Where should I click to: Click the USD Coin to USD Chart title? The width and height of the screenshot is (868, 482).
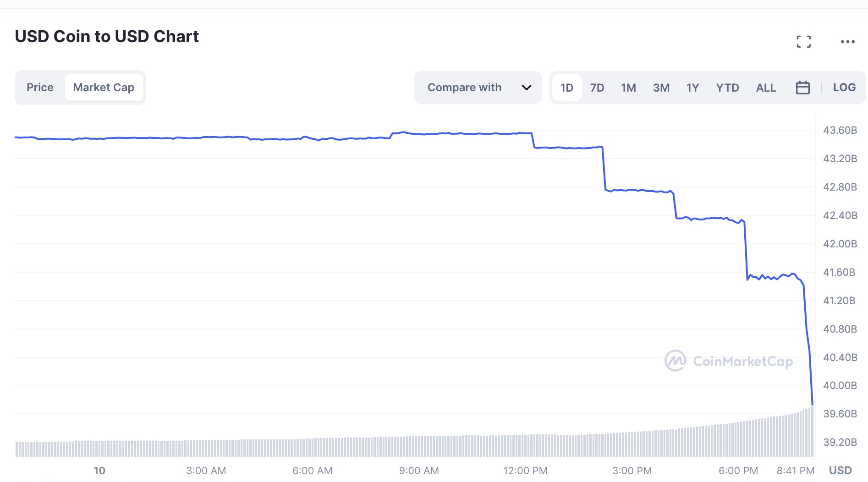pyautogui.click(x=107, y=36)
